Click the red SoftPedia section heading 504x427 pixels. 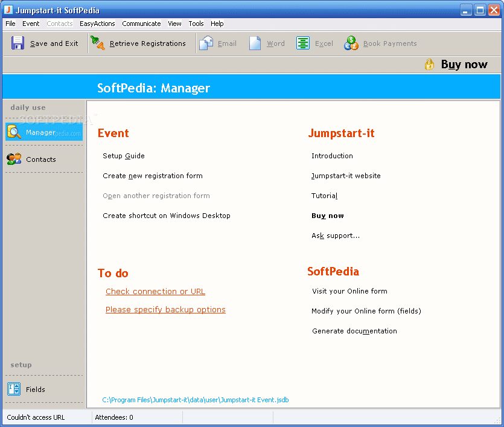(333, 271)
